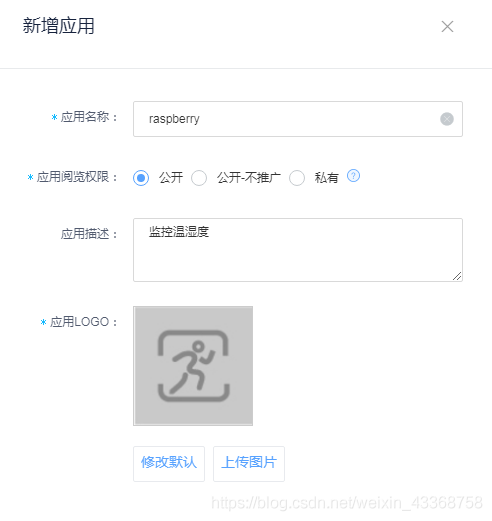The image size is (492, 521).
Task: Click the 修改默认 button
Action: click(x=169, y=464)
